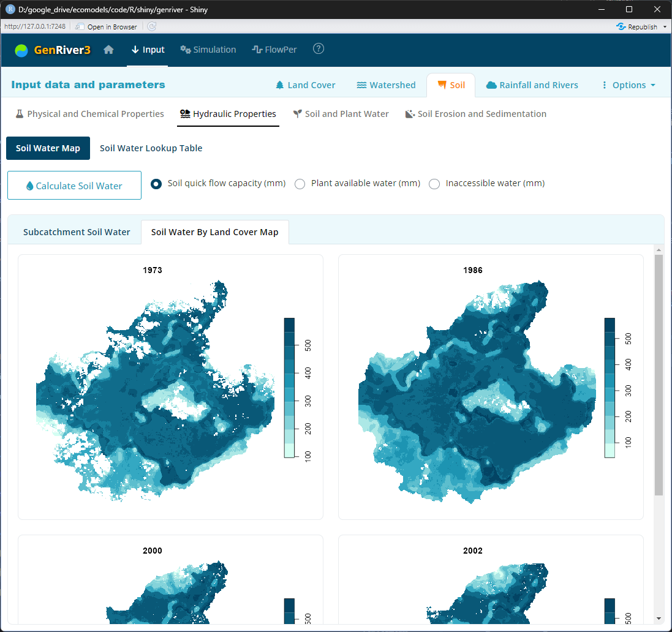Click the 2002 soil water map

click(x=488, y=593)
